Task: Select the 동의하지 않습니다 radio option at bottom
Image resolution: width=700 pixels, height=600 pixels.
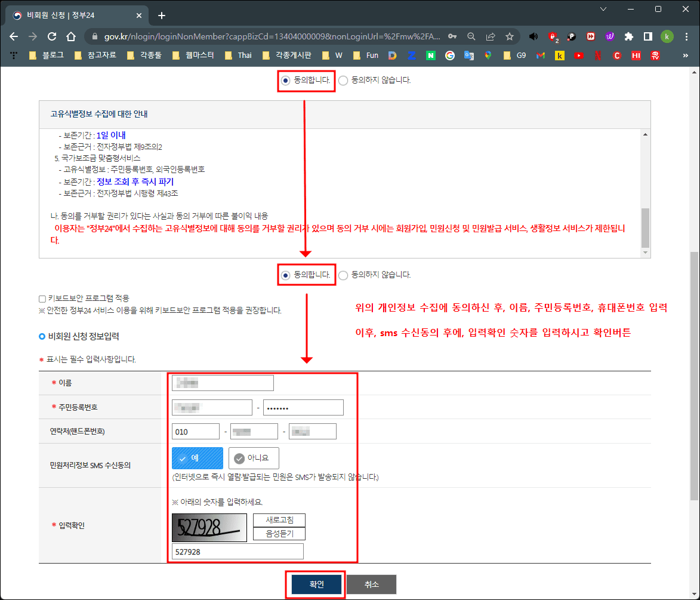Action: (343, 275)
